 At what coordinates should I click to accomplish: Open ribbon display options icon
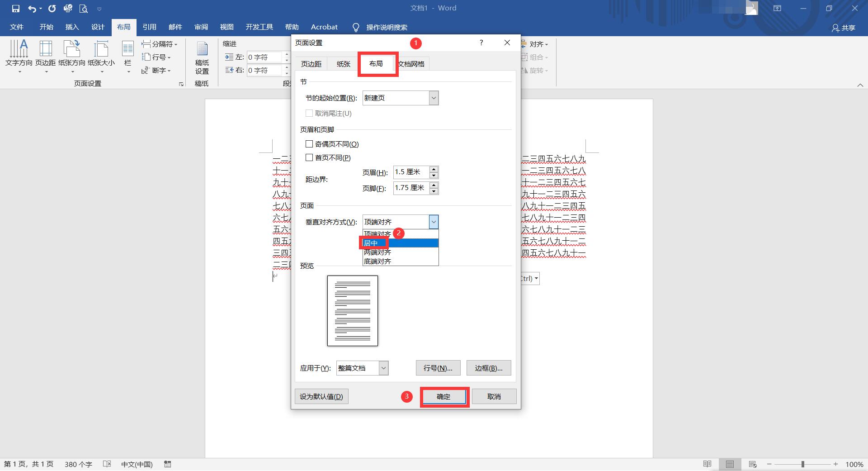pyautogui.click(x=777, y=8)
